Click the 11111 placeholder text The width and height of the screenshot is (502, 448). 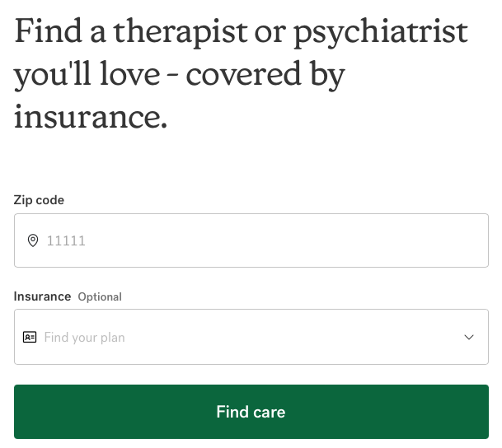pos(66,241)
